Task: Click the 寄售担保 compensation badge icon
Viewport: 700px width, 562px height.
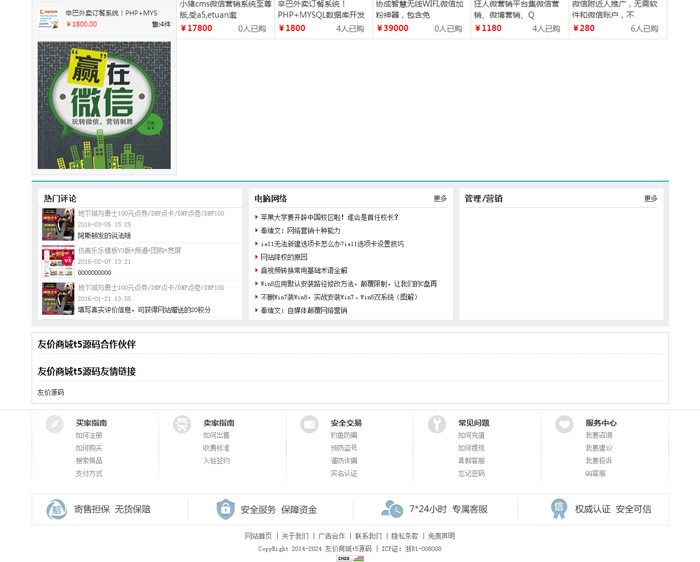Action: tap(57, 509)
